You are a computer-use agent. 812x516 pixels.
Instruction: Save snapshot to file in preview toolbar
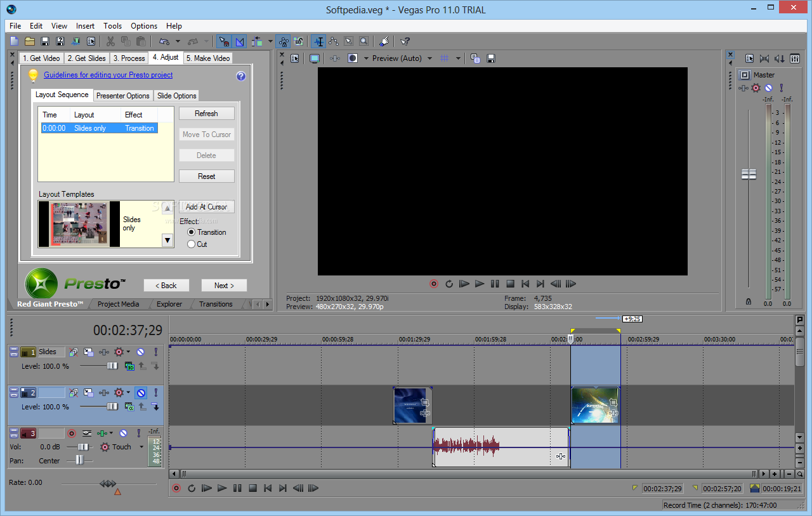(x=490, y=58)
